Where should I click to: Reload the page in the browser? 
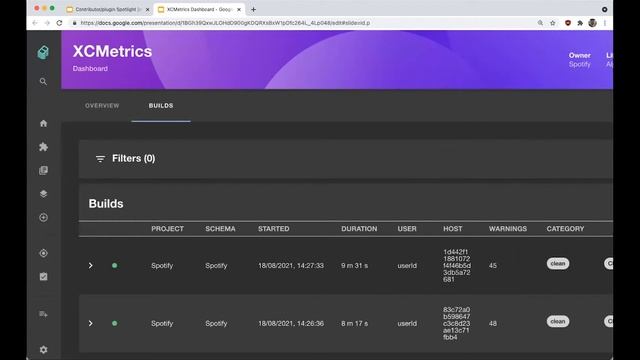tap(60, 23)
